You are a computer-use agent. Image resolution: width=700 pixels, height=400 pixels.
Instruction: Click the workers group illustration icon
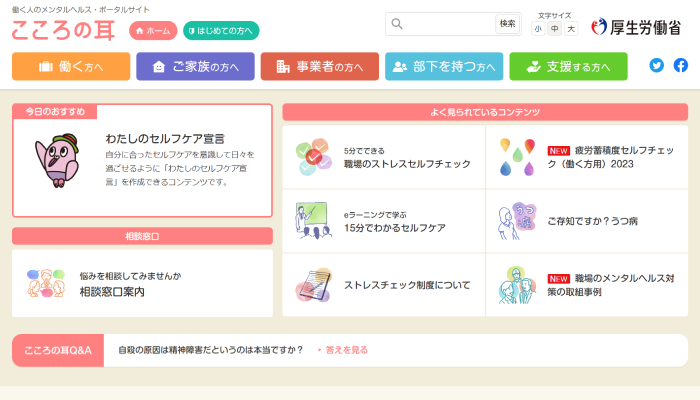[x=517, y=285]
